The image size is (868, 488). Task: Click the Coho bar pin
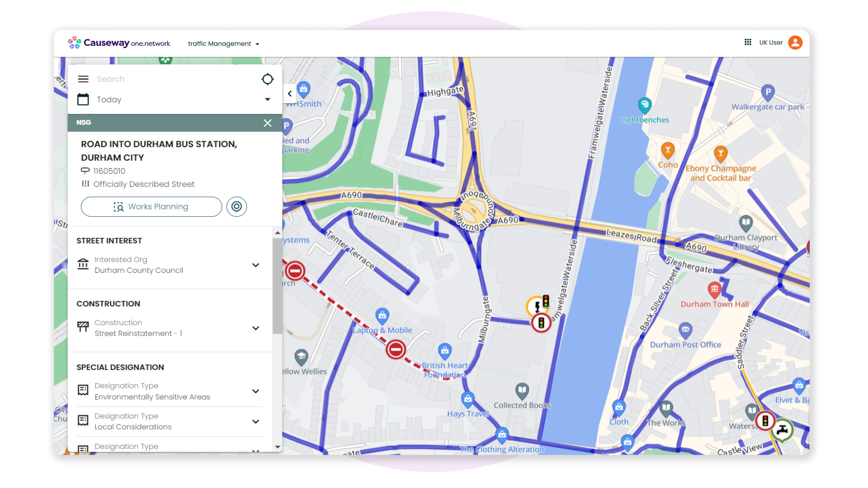coord(668,150)
